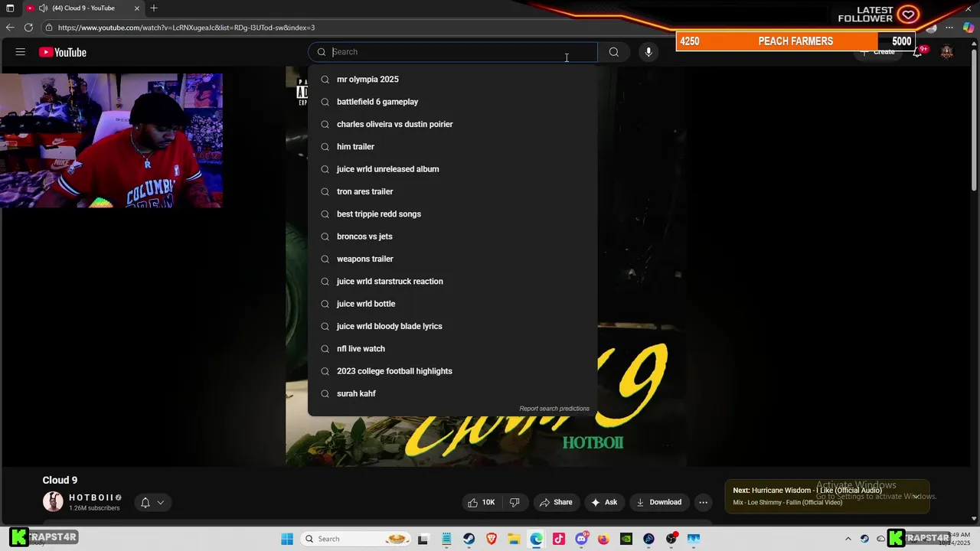The width and height of the screenshot is (980, 551).
Task: Open a new browser tab
Action: [x=154, y=8]
